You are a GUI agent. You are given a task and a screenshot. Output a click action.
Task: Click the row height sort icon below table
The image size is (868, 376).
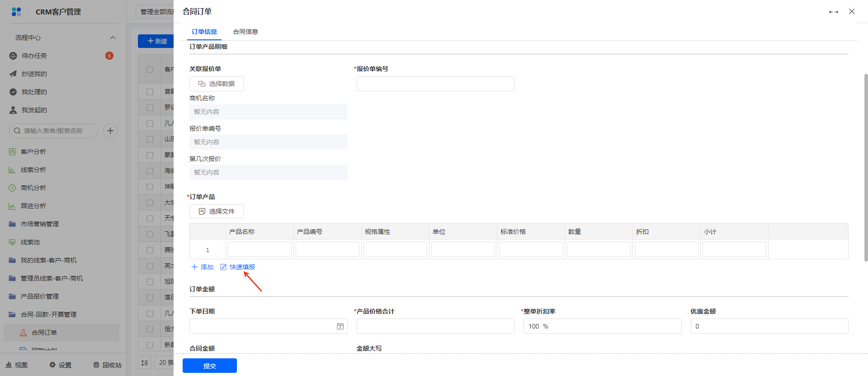pyautogui.click(x=145, y=362)
